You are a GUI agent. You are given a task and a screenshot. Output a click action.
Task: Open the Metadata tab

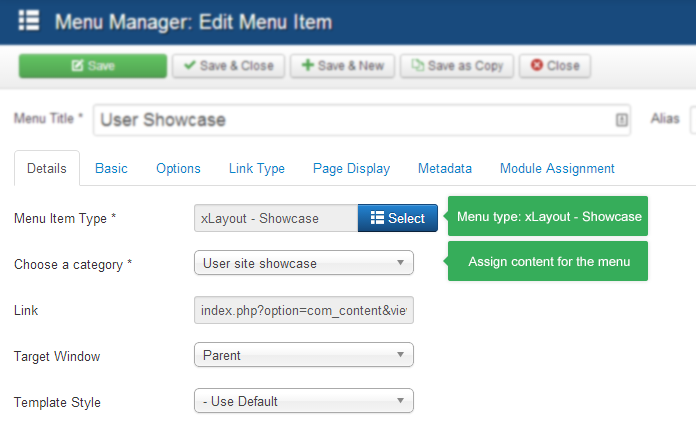(x=445, y=169)
